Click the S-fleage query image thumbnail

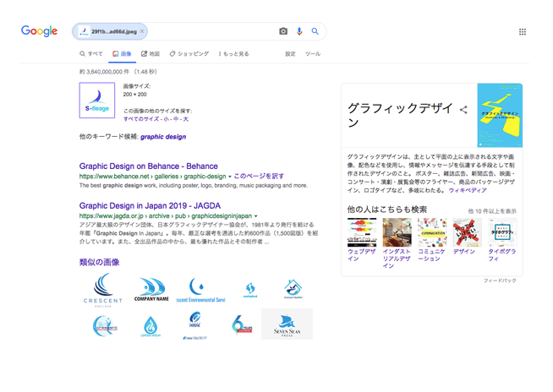coord(97,101)
